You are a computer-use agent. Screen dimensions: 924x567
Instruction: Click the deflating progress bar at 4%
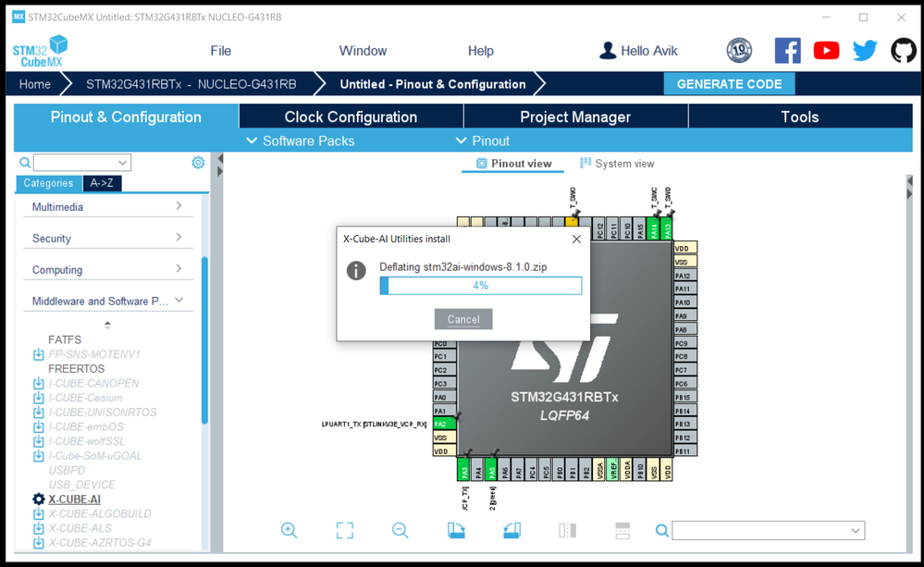[481, 286]
